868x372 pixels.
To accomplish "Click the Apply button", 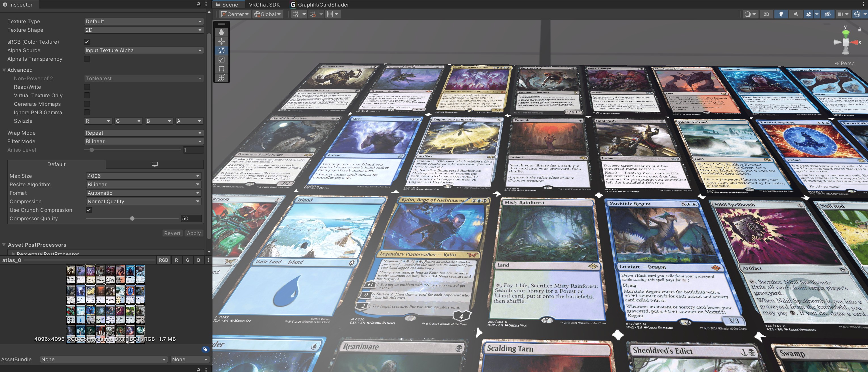I will [194, 233].
